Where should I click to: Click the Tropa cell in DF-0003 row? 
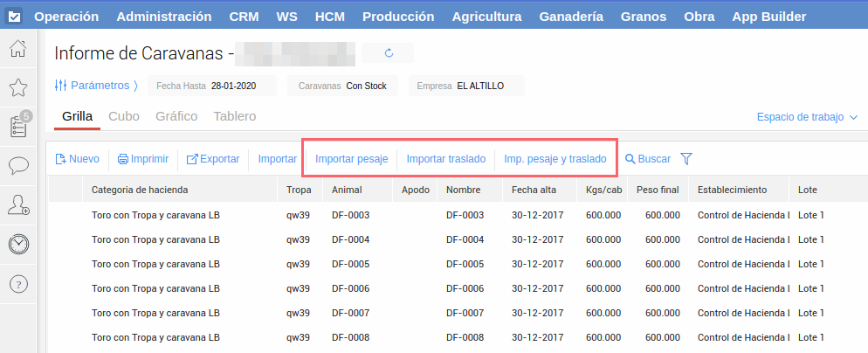297,215
